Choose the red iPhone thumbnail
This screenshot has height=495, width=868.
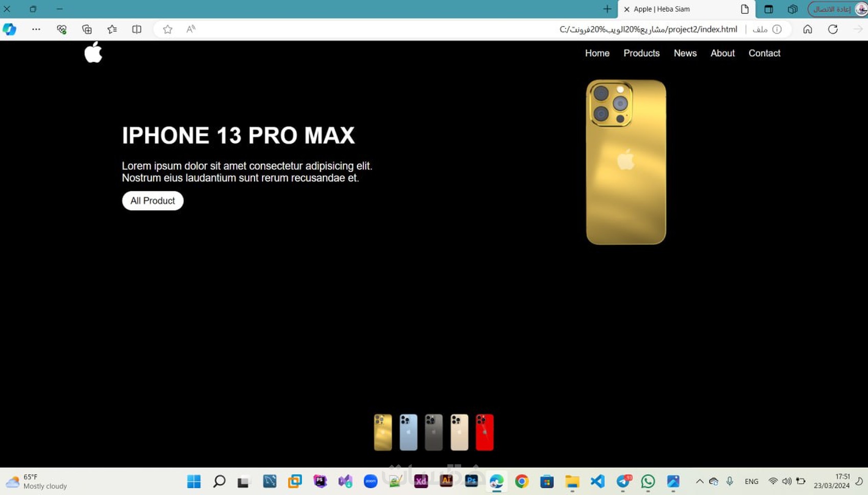485,432
